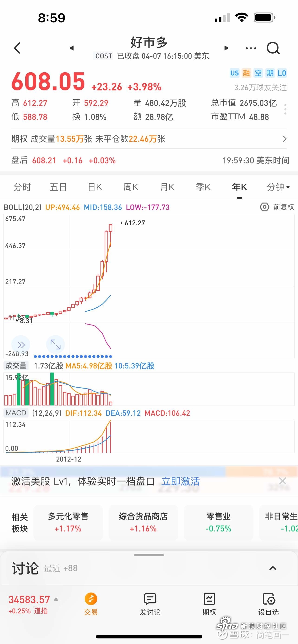The width and height of the screenshot is (298, 644).
Task: Switch to the 季K tab
Action: 203,187
